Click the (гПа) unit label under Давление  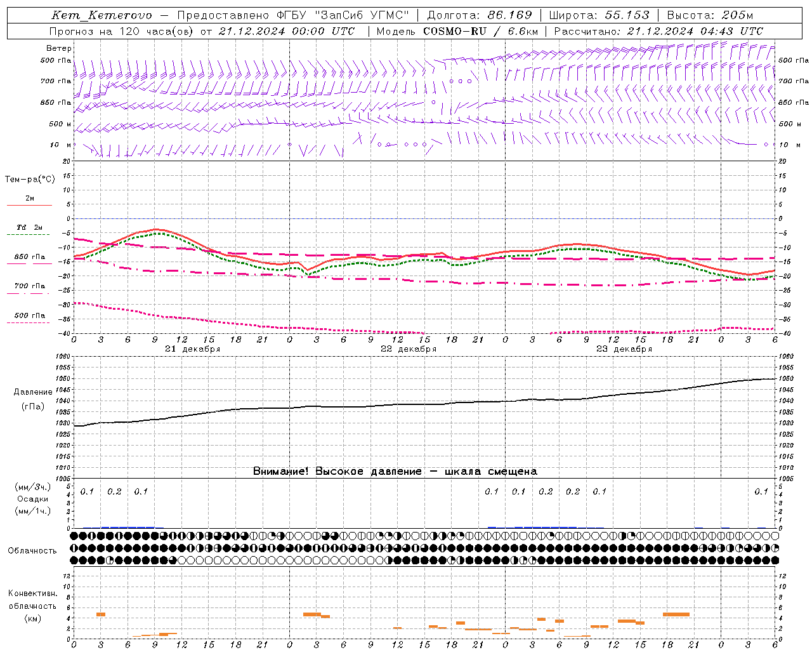point(33,406)
